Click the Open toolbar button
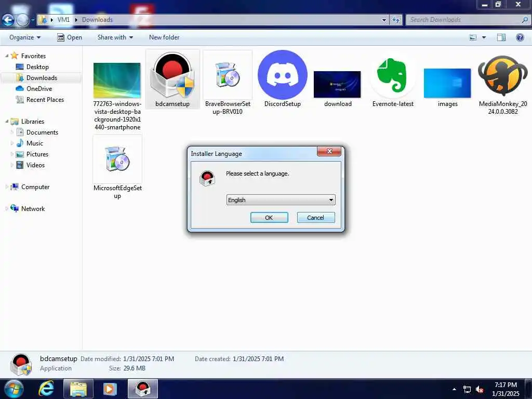This screenshot has height=399, width=532. (x=70, y=37)
